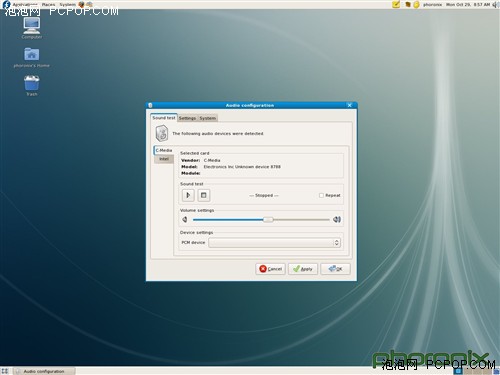Play the sound test
The image size is (500, 375).
coord(188,195)
